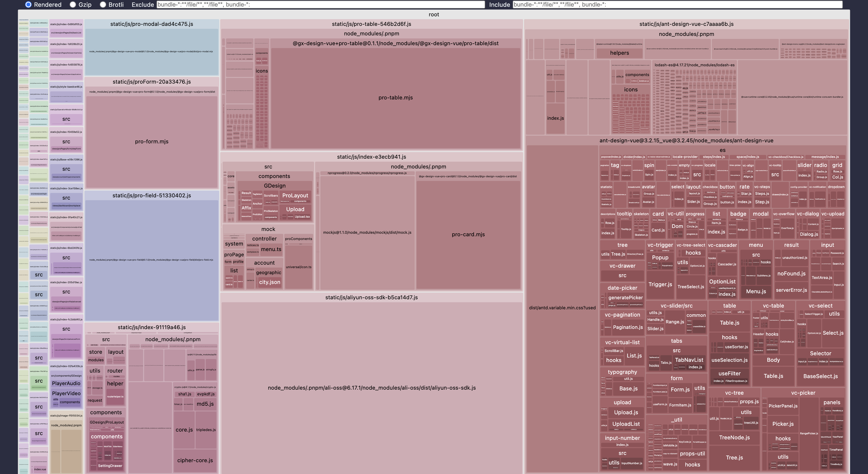The image size is (868, 474).
Task: Select the noFound.js block
Action: click(x=791, y=274)
